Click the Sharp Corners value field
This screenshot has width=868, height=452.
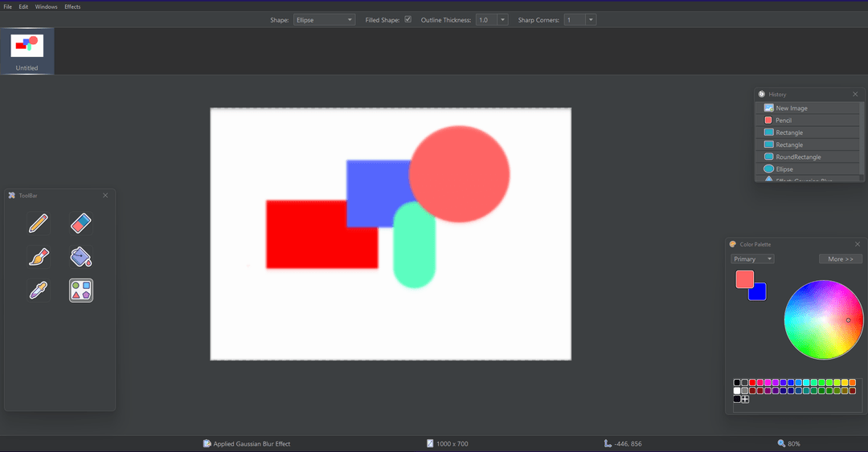[575, 20]
